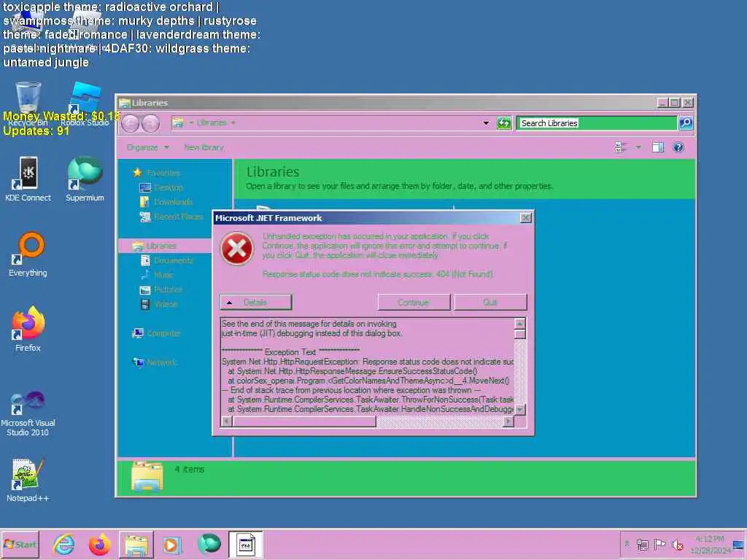
Task: Minimize the Libraries window
Action: coord(662,102)
